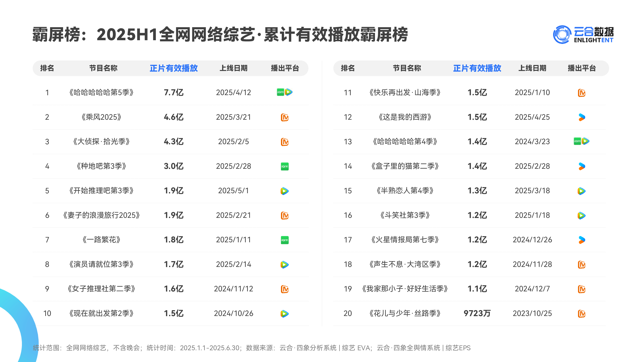Click the 统计范围 footnote text
644x362 pixels.
pyautogui.click(x=251, y=348)
